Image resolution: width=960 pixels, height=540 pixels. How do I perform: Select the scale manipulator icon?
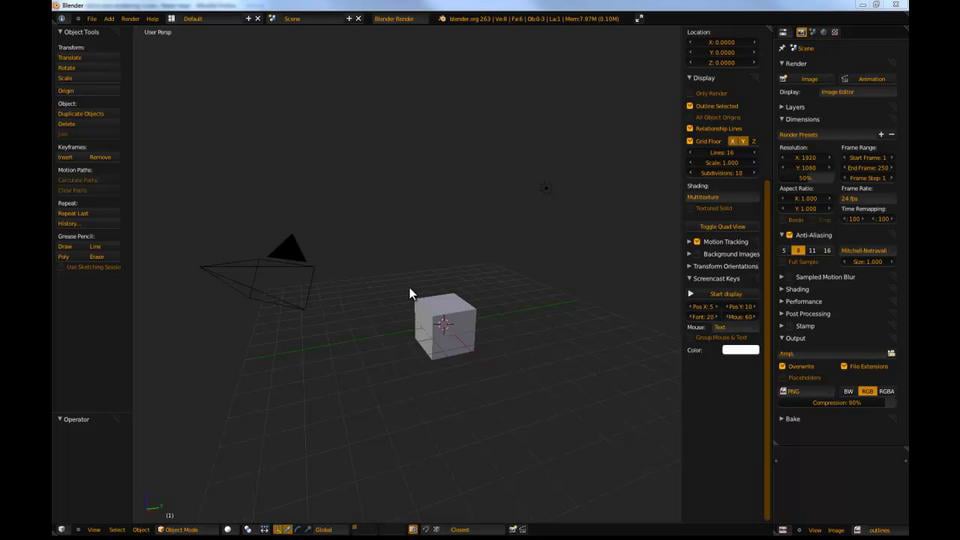[x=307, y=530]
